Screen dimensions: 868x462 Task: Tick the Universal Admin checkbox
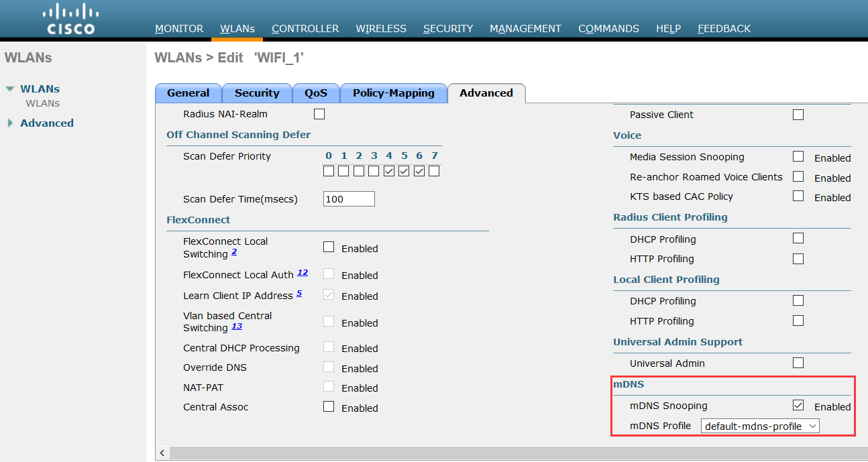point(798,363)
